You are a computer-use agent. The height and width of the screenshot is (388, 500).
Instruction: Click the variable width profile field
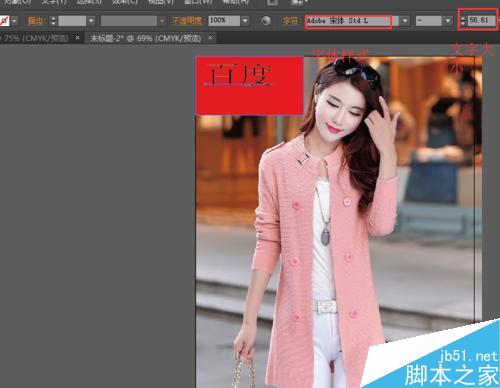click(129, 21)
